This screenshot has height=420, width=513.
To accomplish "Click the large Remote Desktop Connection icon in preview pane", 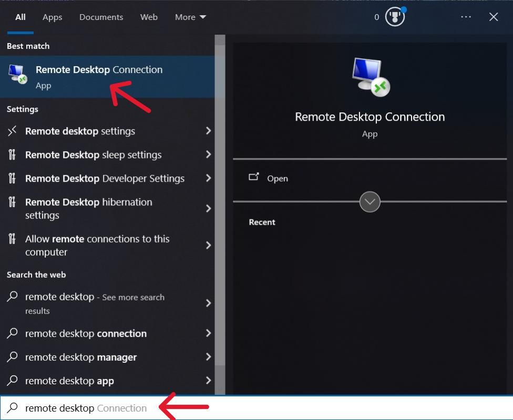I will [371, 78].
